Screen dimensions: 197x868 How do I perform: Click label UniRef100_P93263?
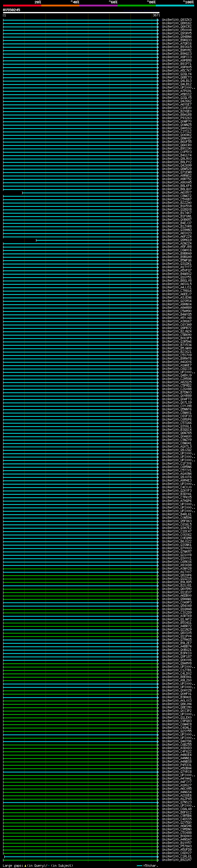coord(176,118)
